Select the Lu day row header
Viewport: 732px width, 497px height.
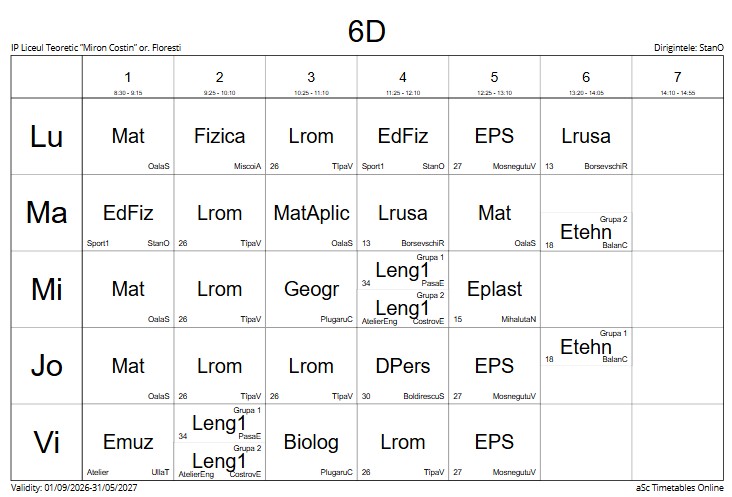click(47, 136)
